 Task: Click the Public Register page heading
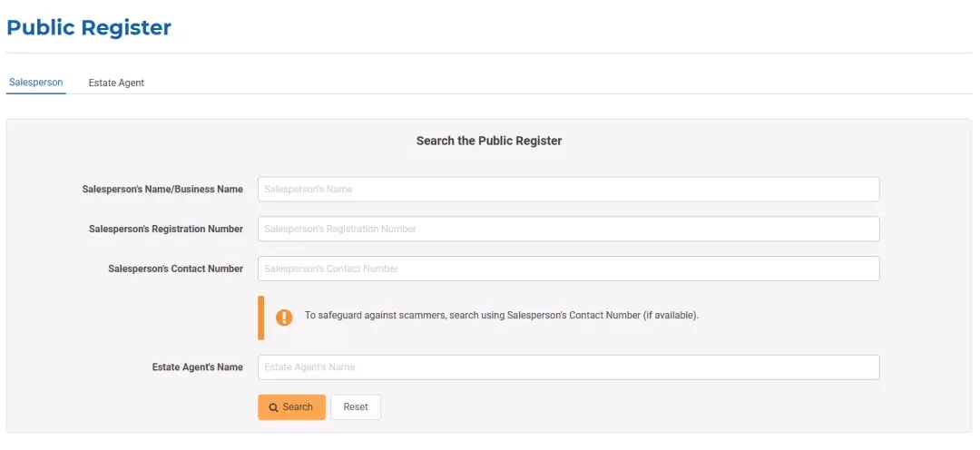click(x=89, y=28)
